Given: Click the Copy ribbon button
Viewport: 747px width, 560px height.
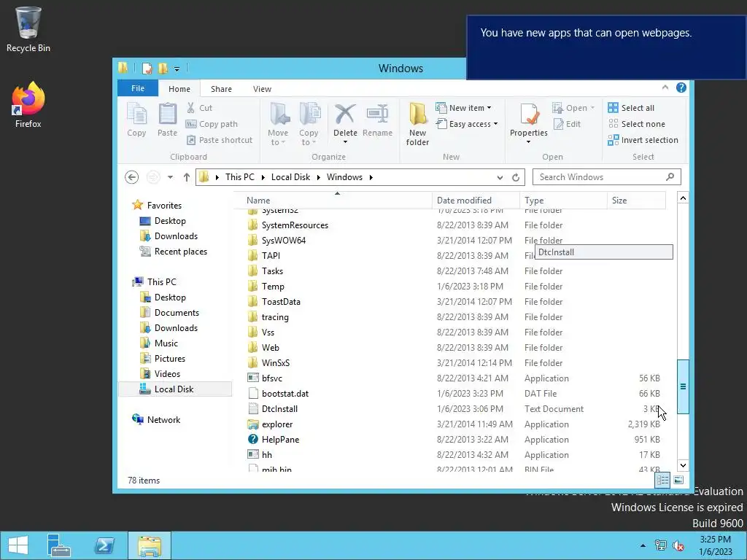Looking at the screenshot, I should coord(136,120).
